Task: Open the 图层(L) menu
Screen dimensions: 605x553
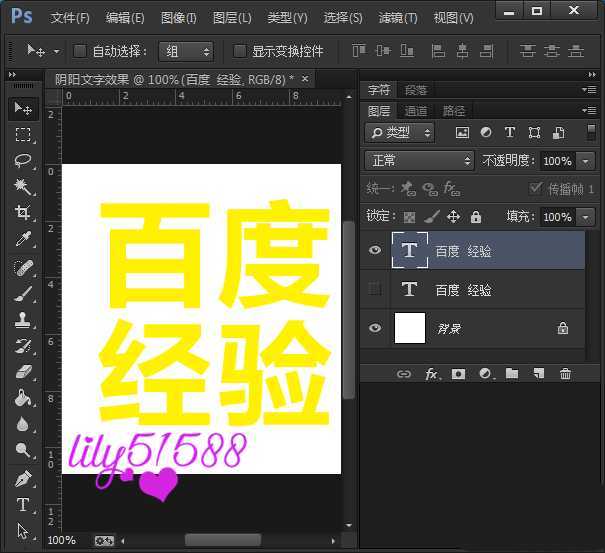Action: pyautogui.click(x=232, y=18)
